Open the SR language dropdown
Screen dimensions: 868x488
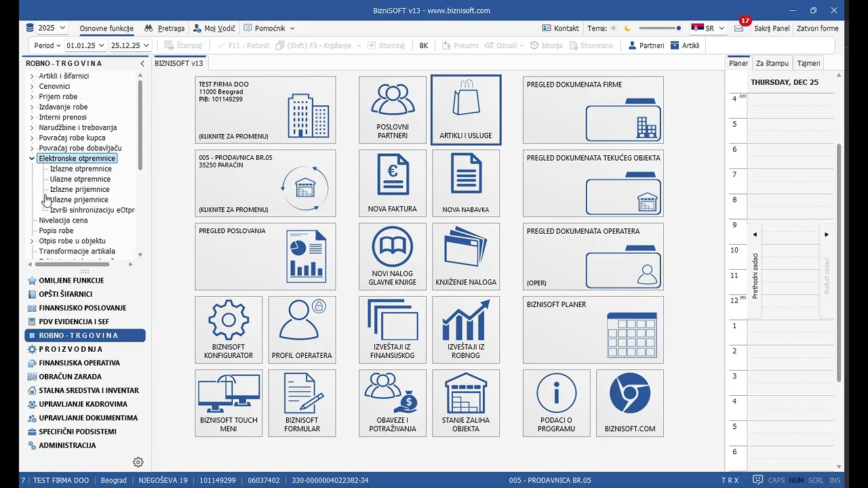(708, 28)
